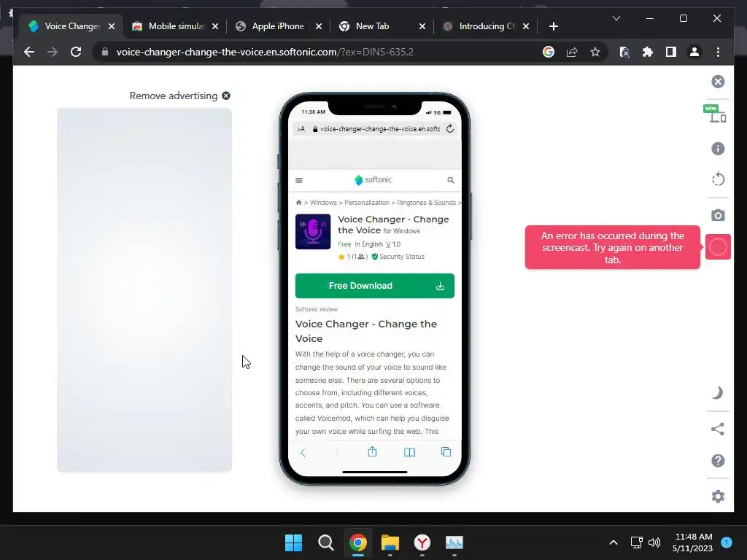
Task: Open the Windows Start menu
Action: coord(293,542)
